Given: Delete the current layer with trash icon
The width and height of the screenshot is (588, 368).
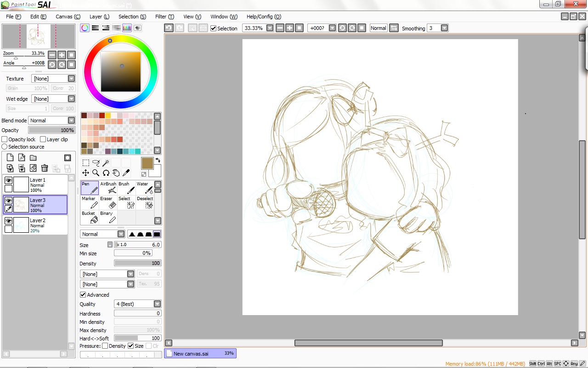Looking at the screenshot, I should (45, 168).
